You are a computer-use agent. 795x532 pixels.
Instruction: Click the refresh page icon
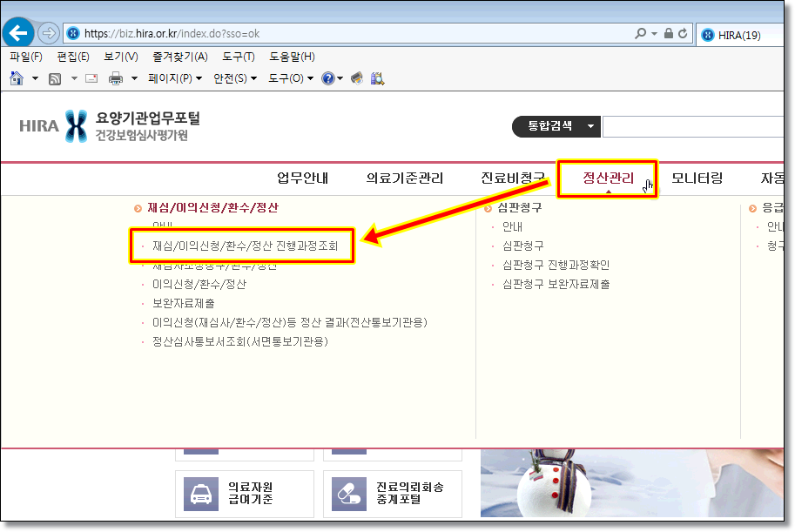tap(683, 33)
